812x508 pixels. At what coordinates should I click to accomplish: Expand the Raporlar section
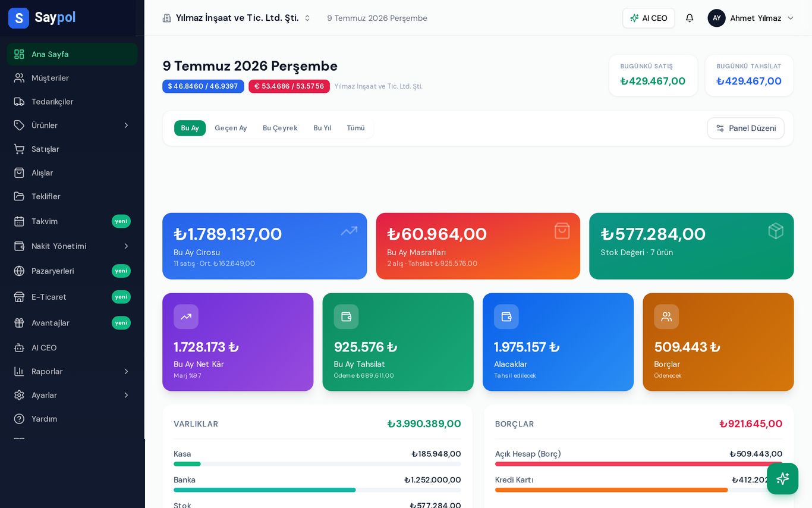click(72, 371)
